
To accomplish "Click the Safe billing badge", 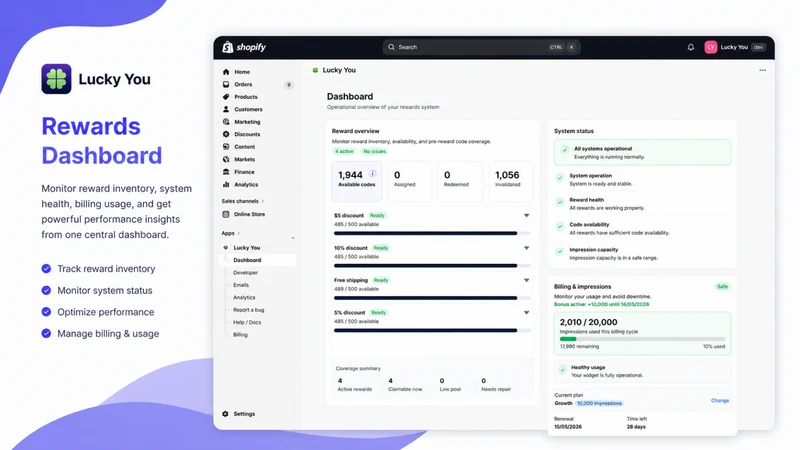I will 722,287.
